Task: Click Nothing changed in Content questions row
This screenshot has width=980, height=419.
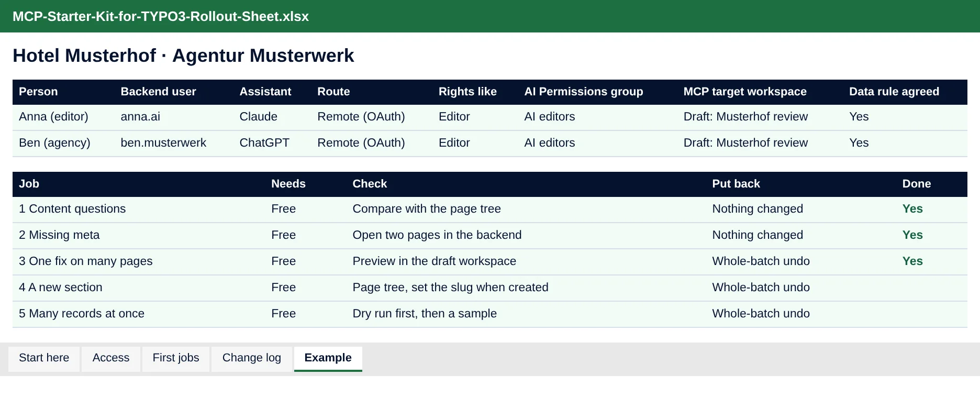Action: pyautogui.click(x=758, y=209)
